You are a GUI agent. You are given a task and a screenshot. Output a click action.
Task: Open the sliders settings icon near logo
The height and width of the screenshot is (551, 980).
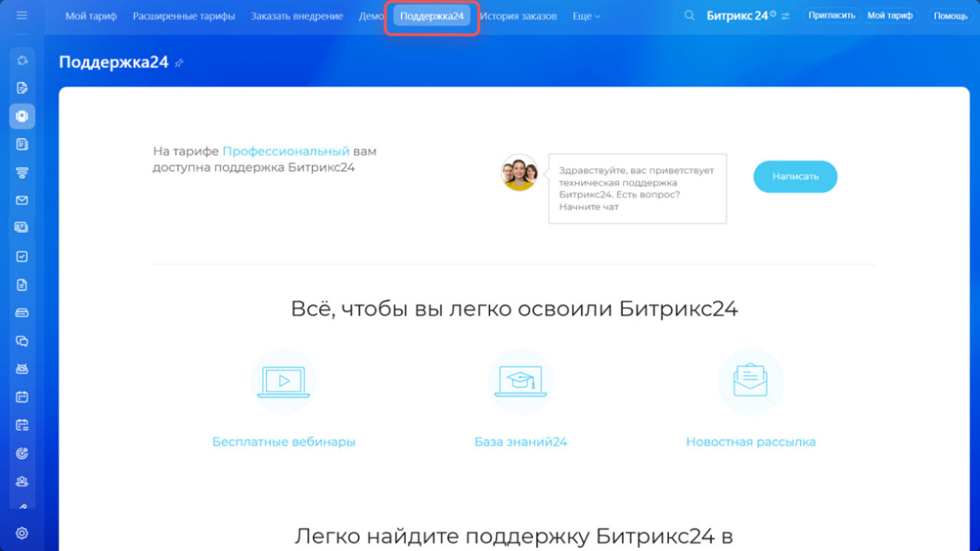785,16
